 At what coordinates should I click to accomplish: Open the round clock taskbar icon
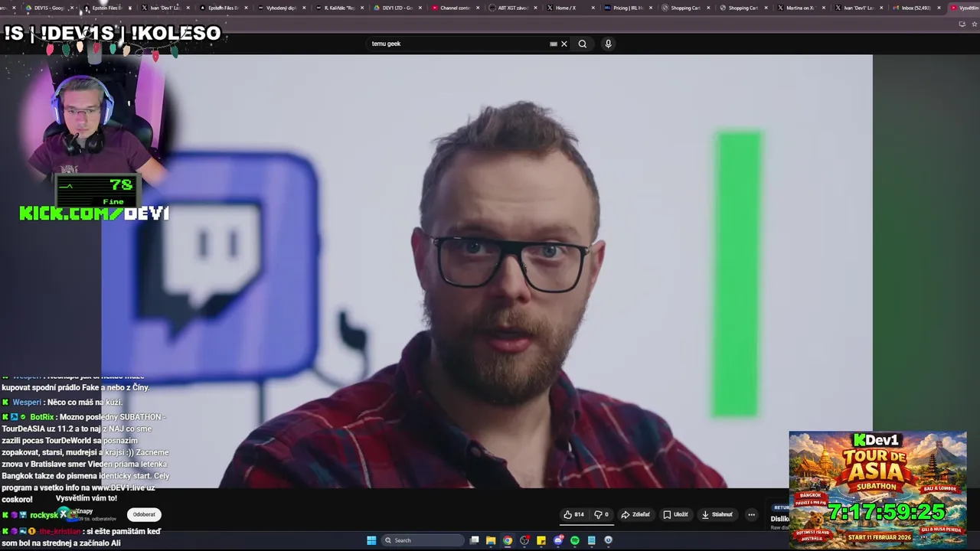pyautogui.click(x=609, y=540)
